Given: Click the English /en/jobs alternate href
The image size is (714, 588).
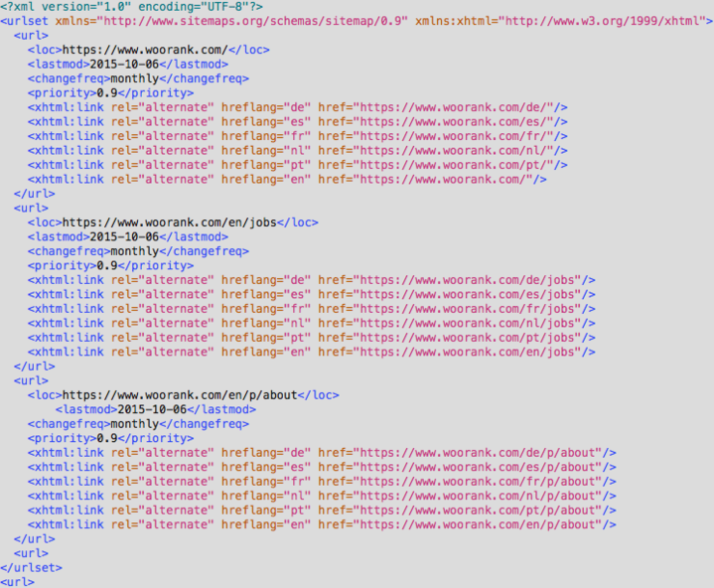Looking at the screenshot, I should click(475, 353).
